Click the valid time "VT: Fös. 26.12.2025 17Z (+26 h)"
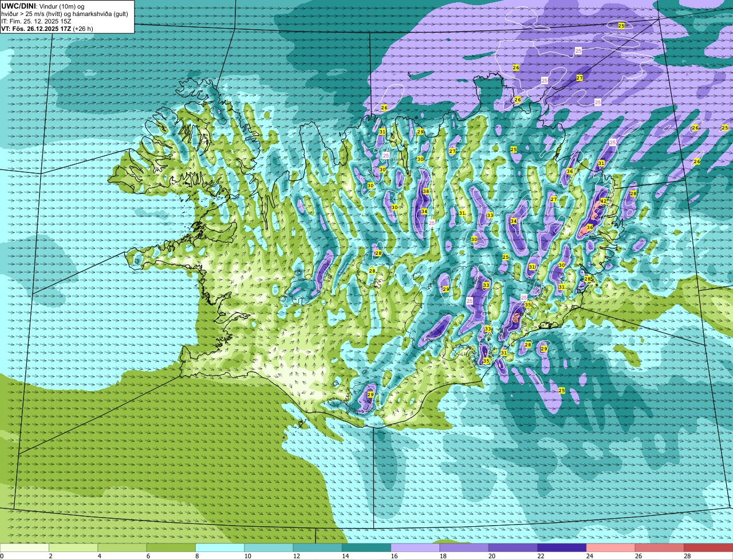The width and height of the screenshot is (733, 560). [x=47, y=29]
